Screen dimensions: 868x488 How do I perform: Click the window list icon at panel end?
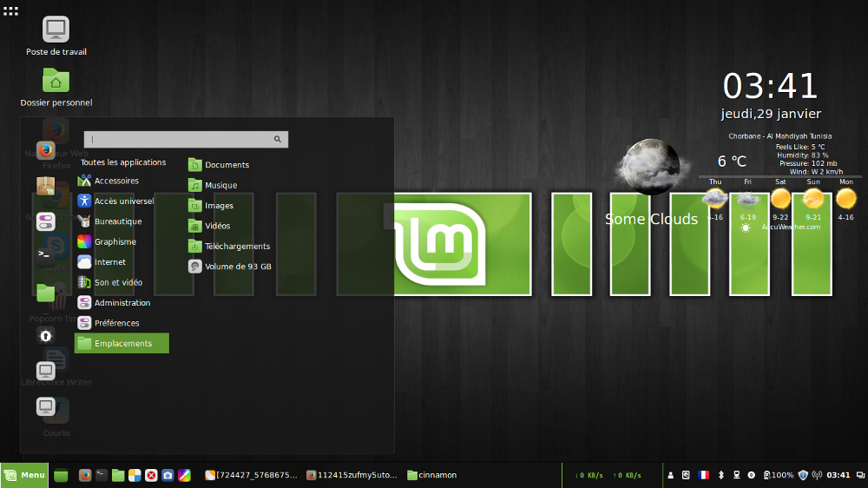click(x=860, y=475)
